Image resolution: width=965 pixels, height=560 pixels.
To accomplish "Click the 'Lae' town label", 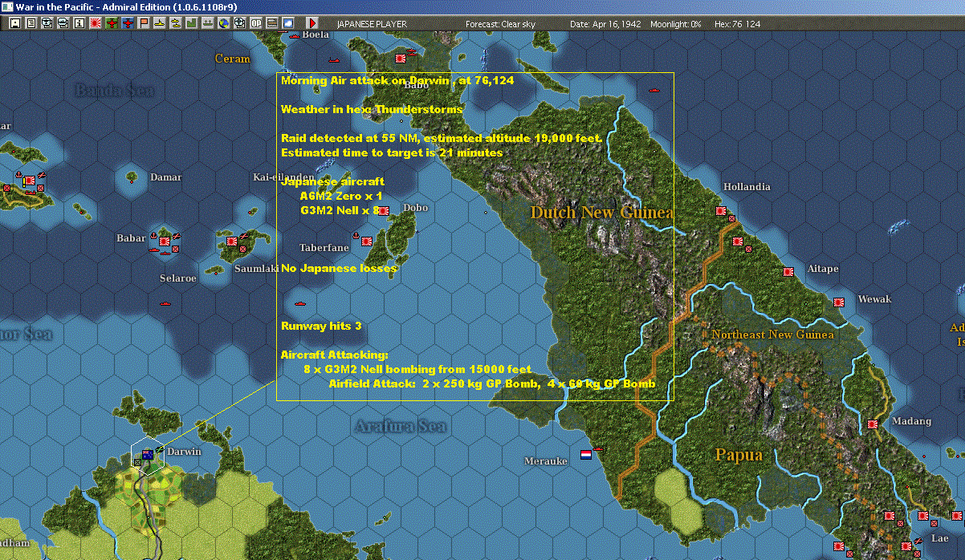I will 939,538.
